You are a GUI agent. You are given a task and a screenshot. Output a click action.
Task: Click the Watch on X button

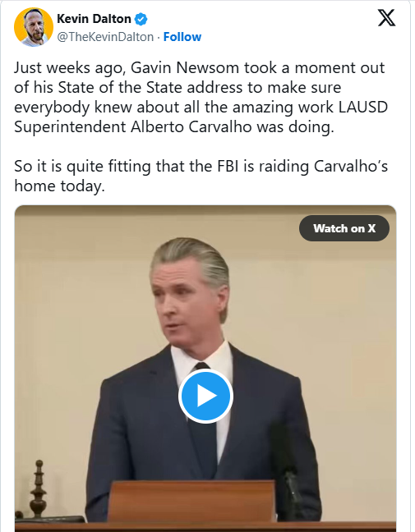(344, 228)
